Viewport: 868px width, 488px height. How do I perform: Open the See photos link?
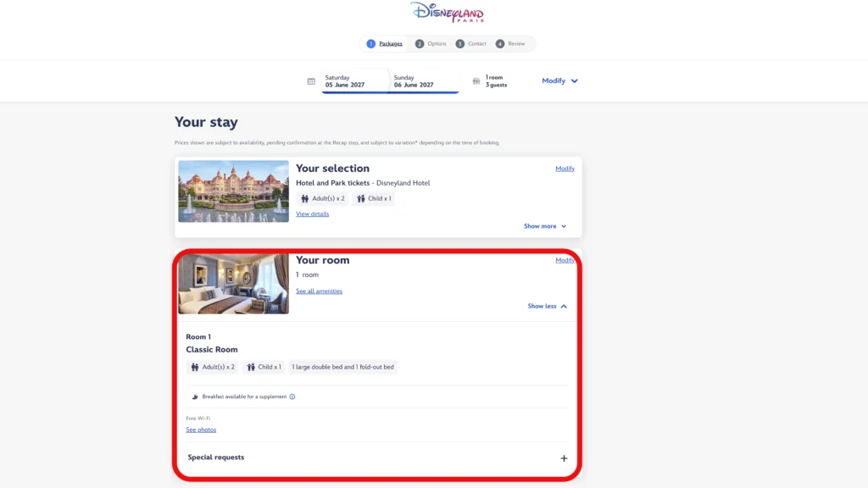(201, 430)
